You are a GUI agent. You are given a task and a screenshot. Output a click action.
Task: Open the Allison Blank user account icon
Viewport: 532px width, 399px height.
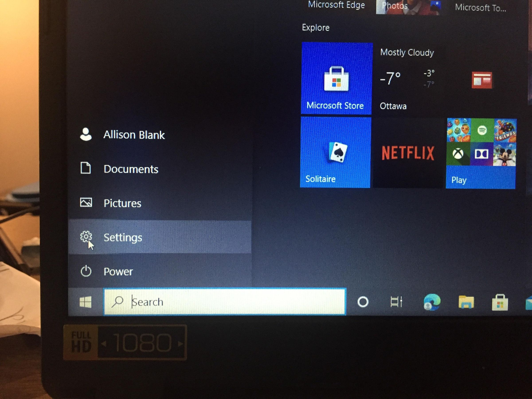86,134
